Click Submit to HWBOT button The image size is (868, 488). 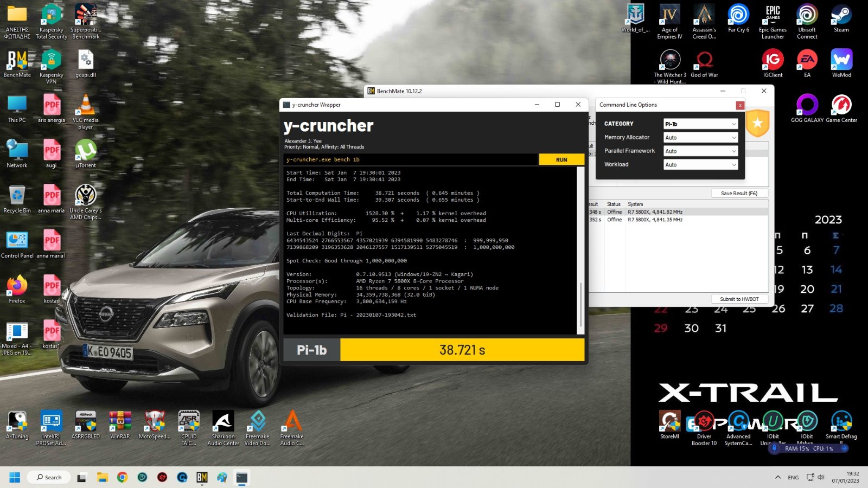click(x=739, y=299)
